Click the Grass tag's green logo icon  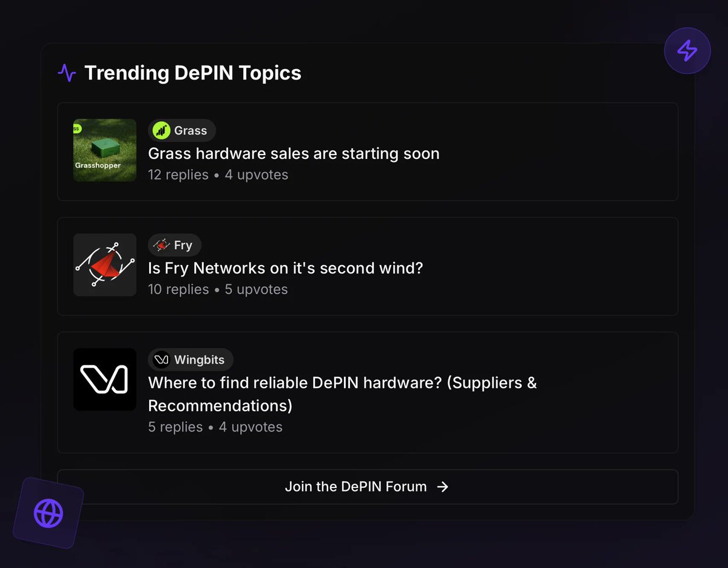click(161, 130)
